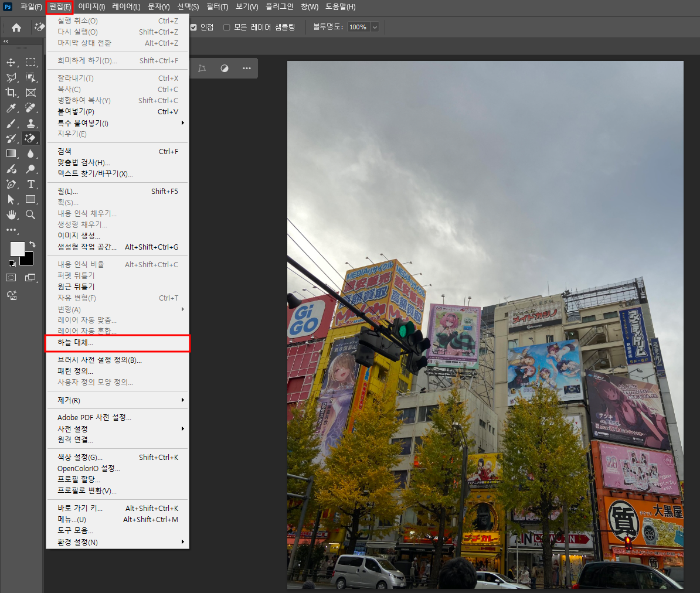Select the Path Selection tool
This screenshot has height=593, width=700.
(11, 199)
